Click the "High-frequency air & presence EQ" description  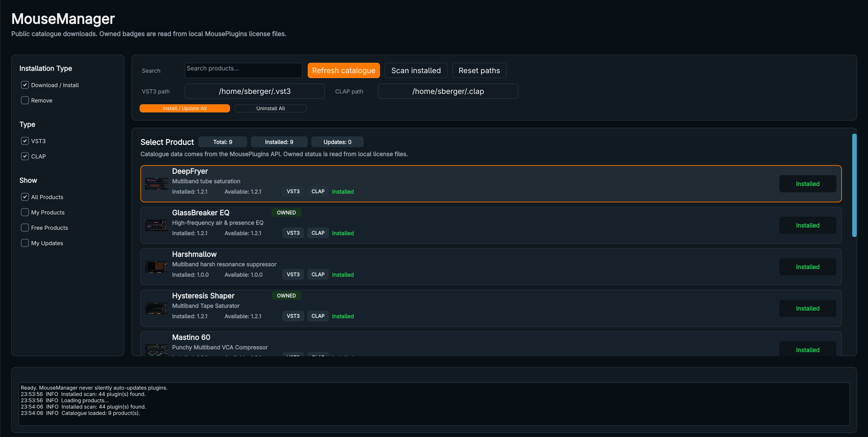coord(218,223)
